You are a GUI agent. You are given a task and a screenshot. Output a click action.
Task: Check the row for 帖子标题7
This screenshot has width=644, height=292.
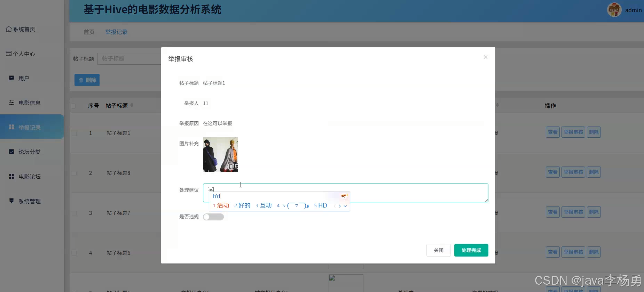point(74,213)
